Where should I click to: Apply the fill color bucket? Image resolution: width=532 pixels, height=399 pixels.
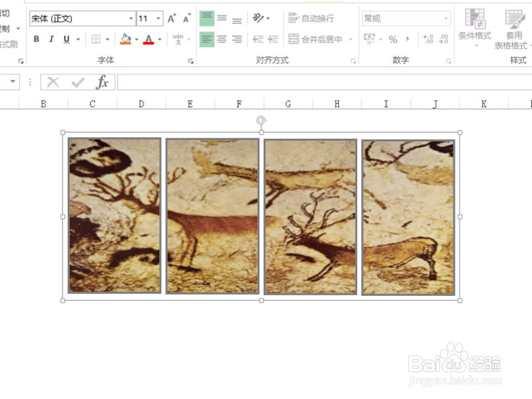point(126,39)
